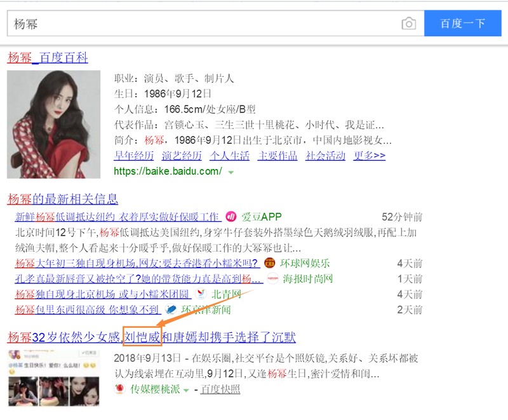
Task: Open thumbnail of 杨幂32岁依然少女感 result
Action: [53, 378]
